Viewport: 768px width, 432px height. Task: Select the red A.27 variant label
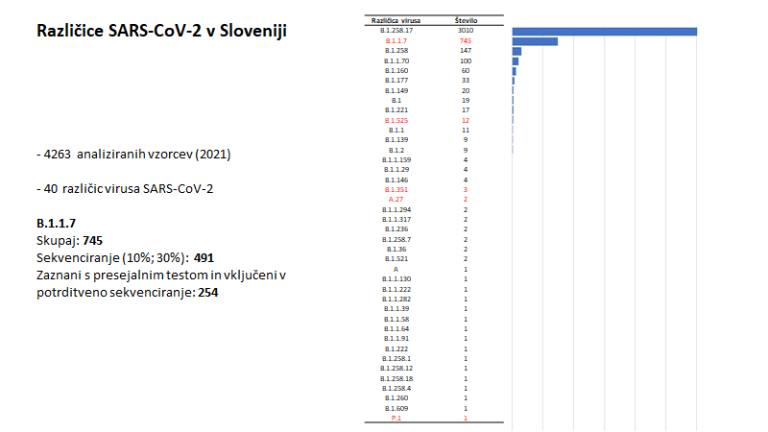pos(395,199)
